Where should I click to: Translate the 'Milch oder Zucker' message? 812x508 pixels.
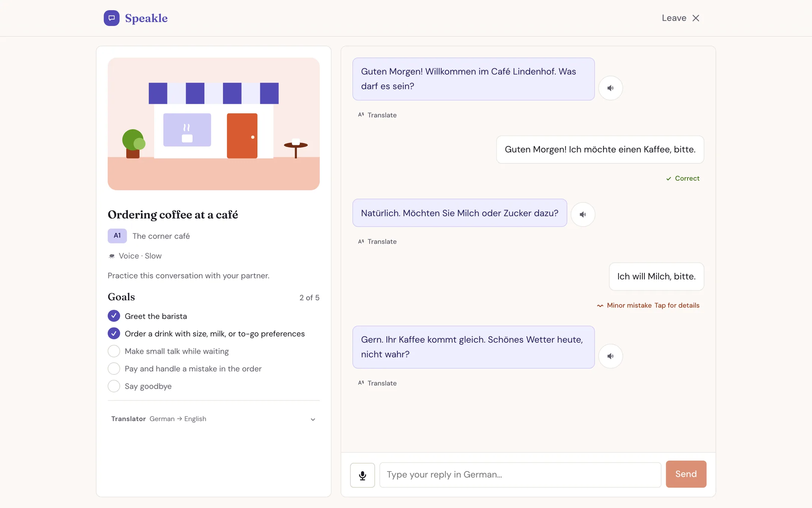click(x=377, y=242)
